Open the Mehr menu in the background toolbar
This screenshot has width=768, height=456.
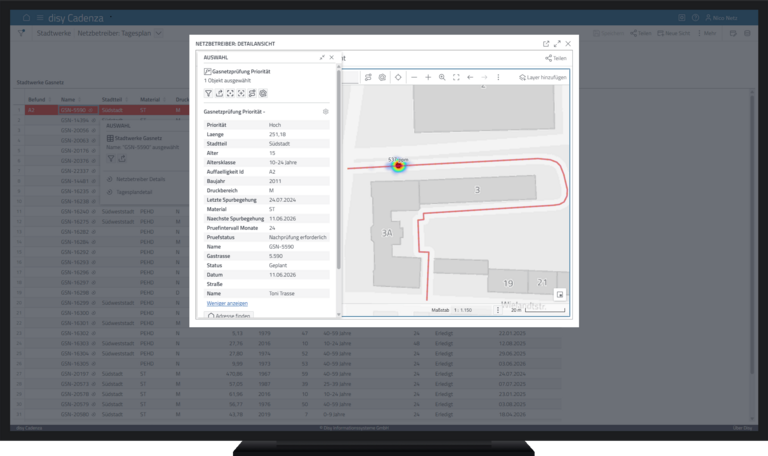[x=707, y=33]
